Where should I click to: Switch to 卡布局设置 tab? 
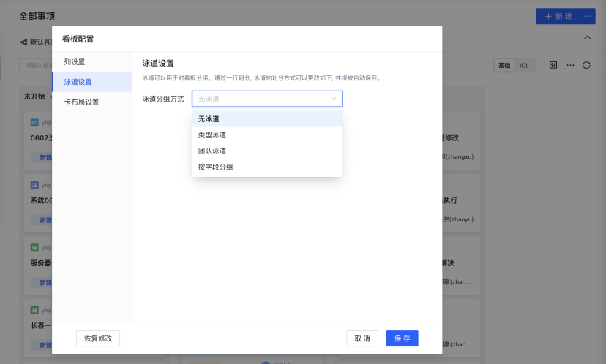click(81, 102)
